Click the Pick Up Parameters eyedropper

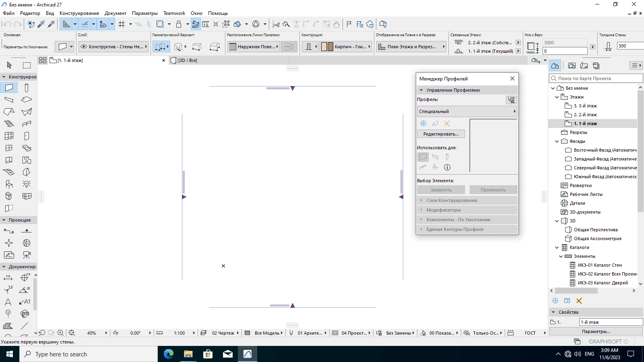(41, 24)
